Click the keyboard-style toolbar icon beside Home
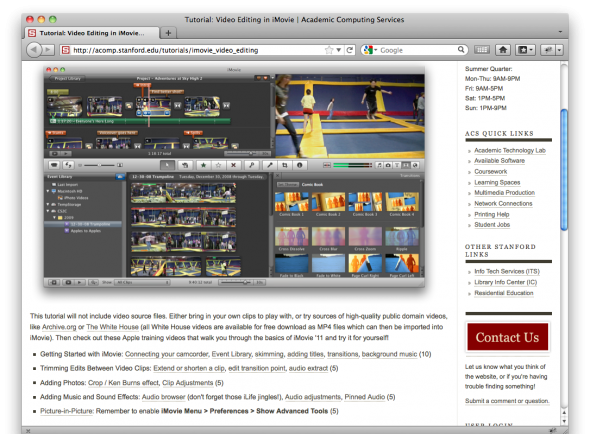 482,50
